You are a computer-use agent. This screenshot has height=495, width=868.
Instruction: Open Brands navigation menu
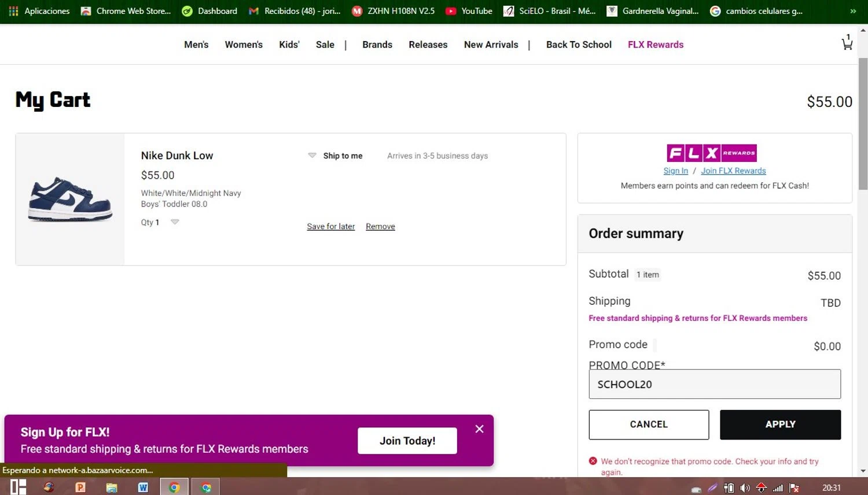click(x=377, y=45)
